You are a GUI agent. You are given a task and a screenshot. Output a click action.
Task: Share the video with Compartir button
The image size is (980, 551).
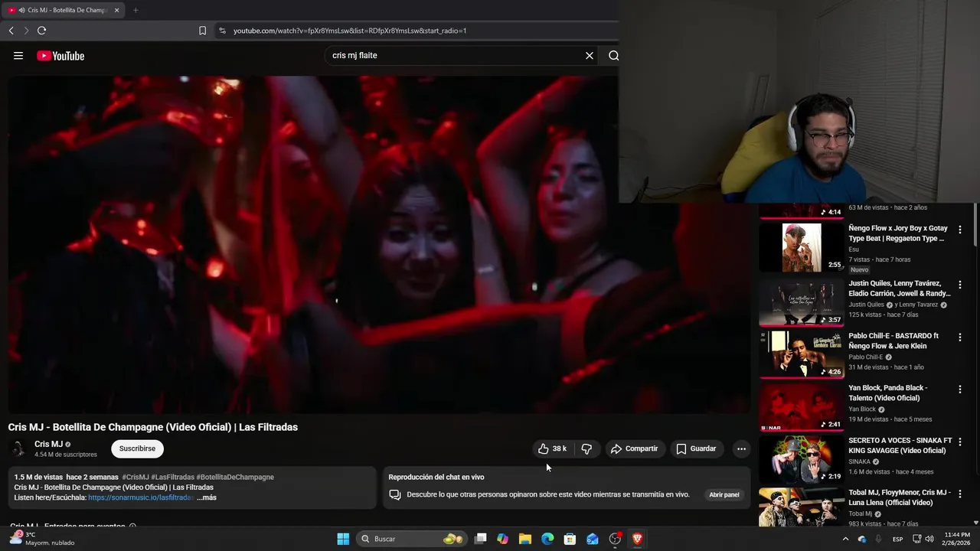pos(634,448)
